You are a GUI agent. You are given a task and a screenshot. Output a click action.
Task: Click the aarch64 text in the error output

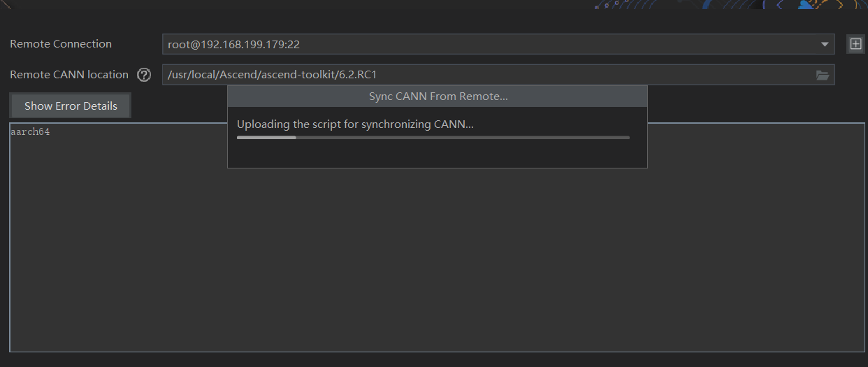point(30,132)
